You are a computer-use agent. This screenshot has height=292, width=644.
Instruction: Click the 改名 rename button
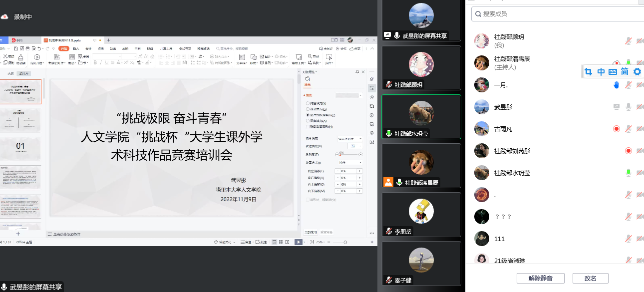pyautogui.click(x=590, y=278)
